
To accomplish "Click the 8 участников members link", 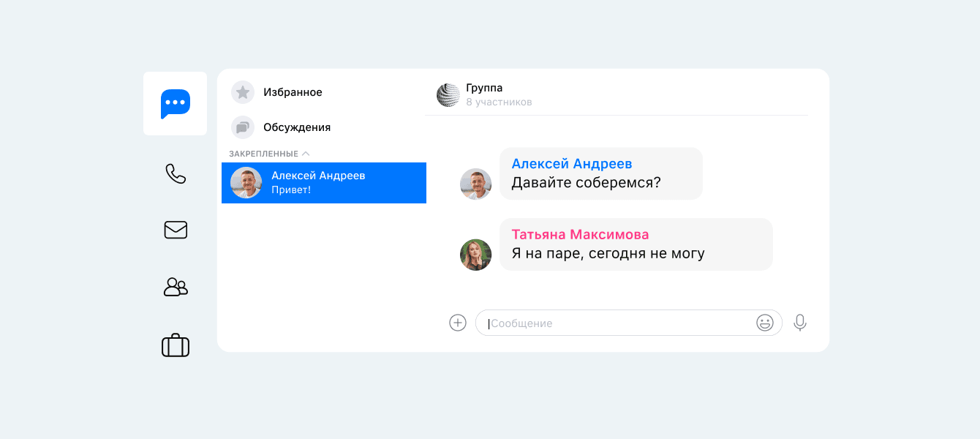I will click(499, 102).
